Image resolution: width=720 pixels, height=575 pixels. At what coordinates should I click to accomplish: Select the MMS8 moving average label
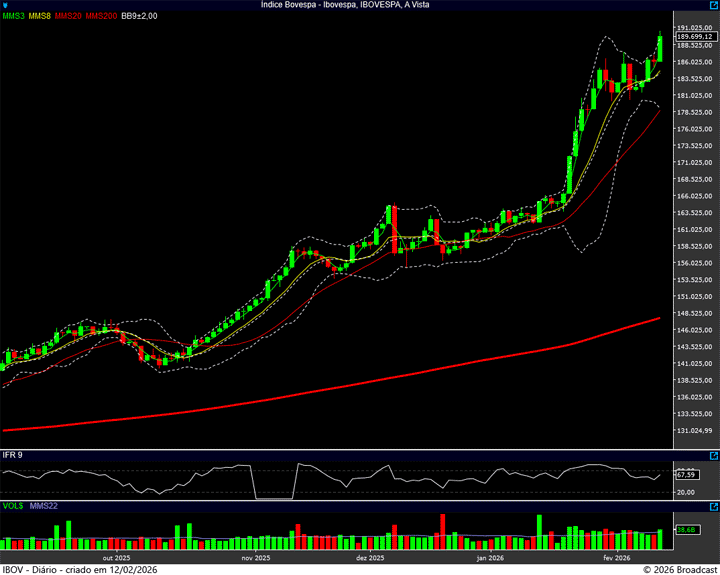point(41,16)
